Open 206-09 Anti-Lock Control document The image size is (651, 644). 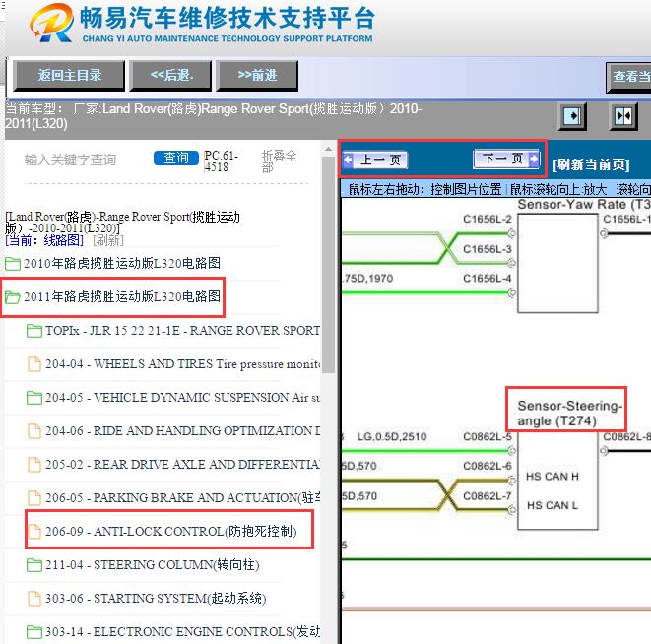coord(171,532)
